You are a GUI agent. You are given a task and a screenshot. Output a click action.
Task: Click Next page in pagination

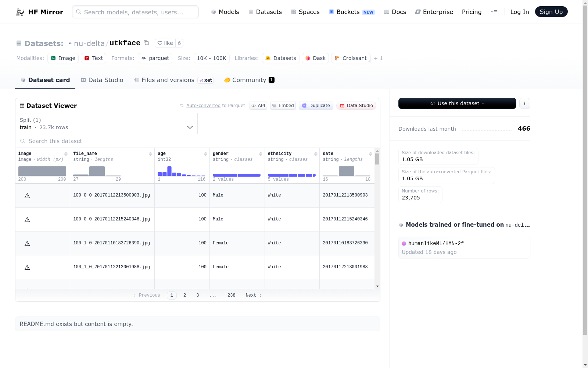(x=254, y=295)
